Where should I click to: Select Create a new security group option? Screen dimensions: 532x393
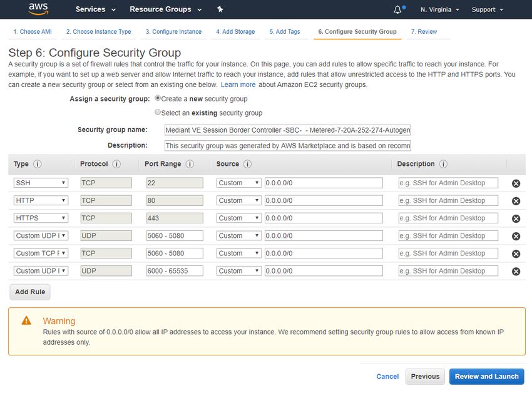point(158,98)
